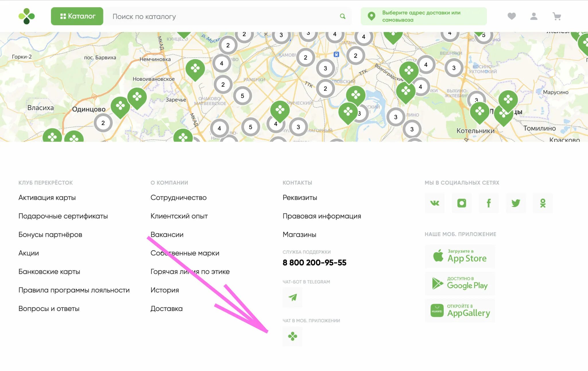Download from App Store badge
Screen dimensions: 588x371
pyautogui.click(x=460, y=256)
